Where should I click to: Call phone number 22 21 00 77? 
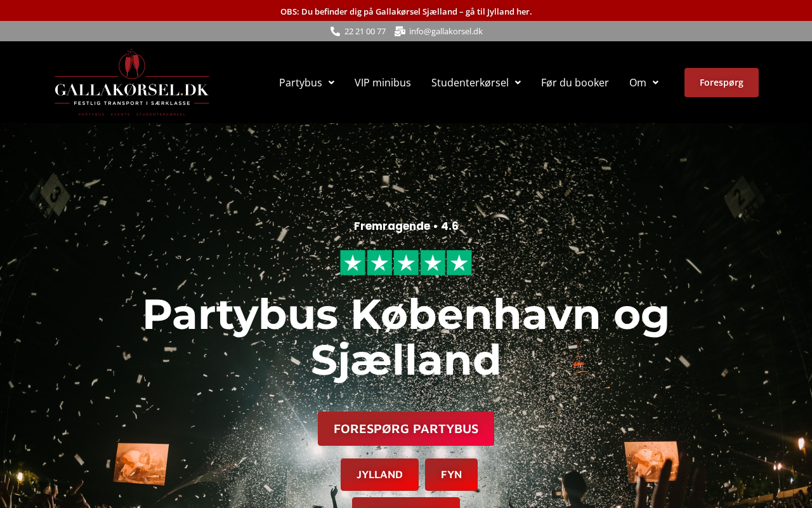pos(365,31)
